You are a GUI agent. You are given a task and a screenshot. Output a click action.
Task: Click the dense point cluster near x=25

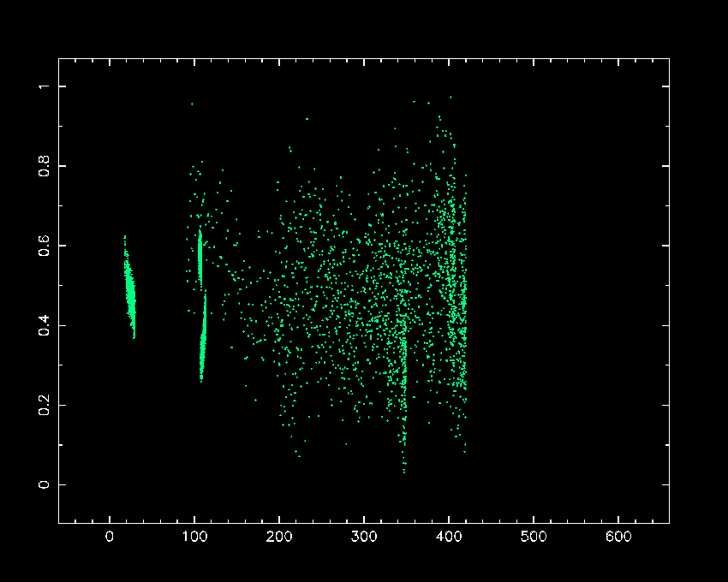click(x=130, y=288)
